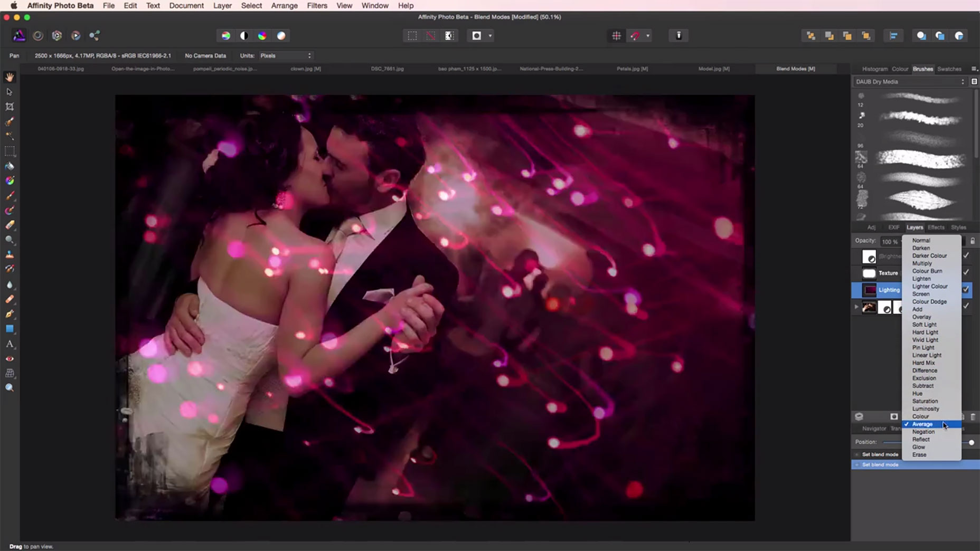Screen dimensions: 980x551
Task: Select the Gradient tool
Action: [x=10, y=180]
